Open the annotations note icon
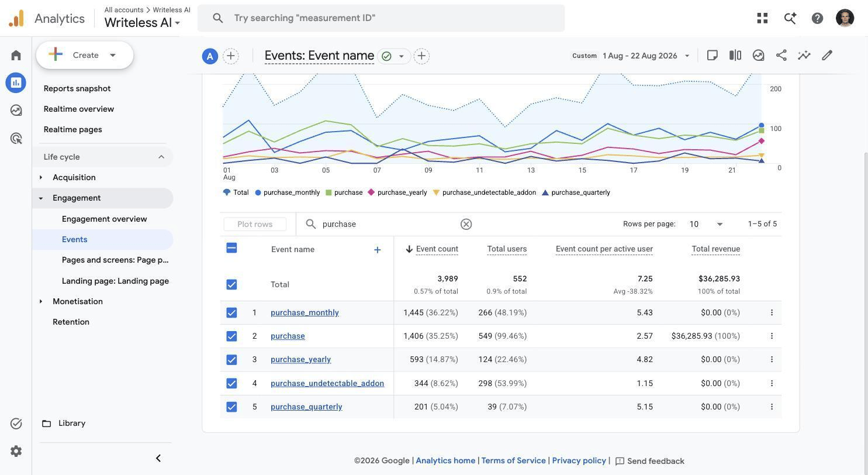The image size is (868, 475). tap(712, 55)
